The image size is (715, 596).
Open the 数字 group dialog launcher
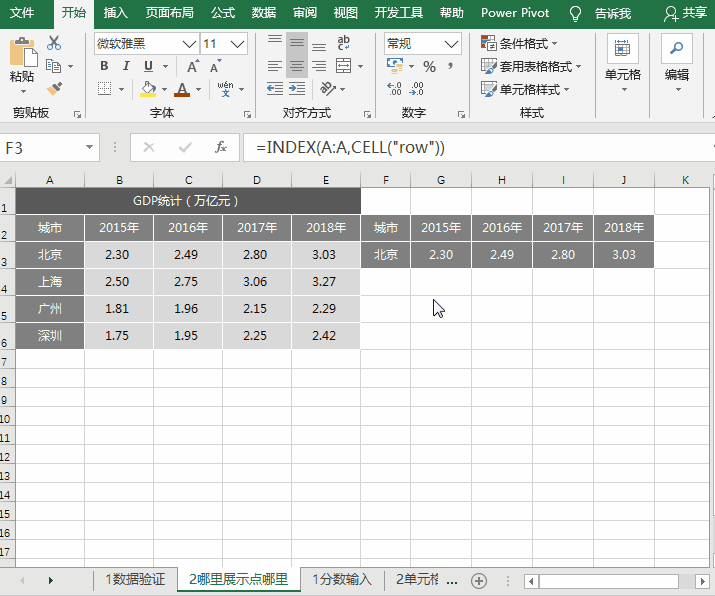coord(461,114)
